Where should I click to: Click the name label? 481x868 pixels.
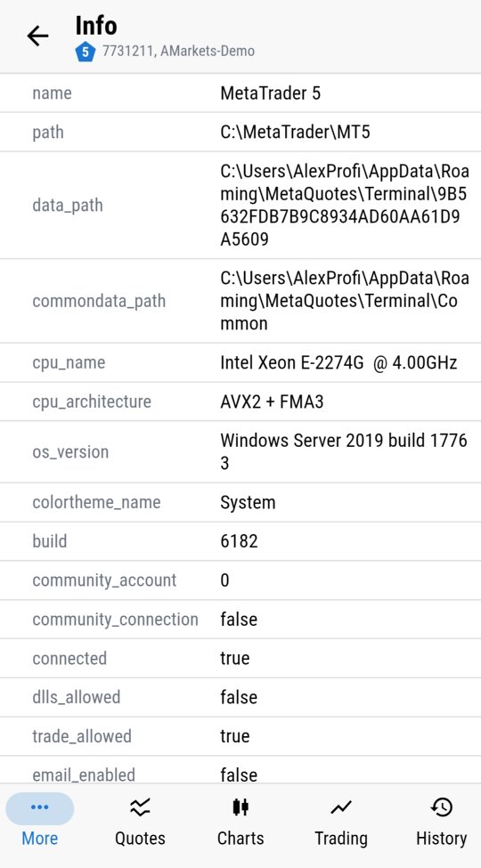52,93
